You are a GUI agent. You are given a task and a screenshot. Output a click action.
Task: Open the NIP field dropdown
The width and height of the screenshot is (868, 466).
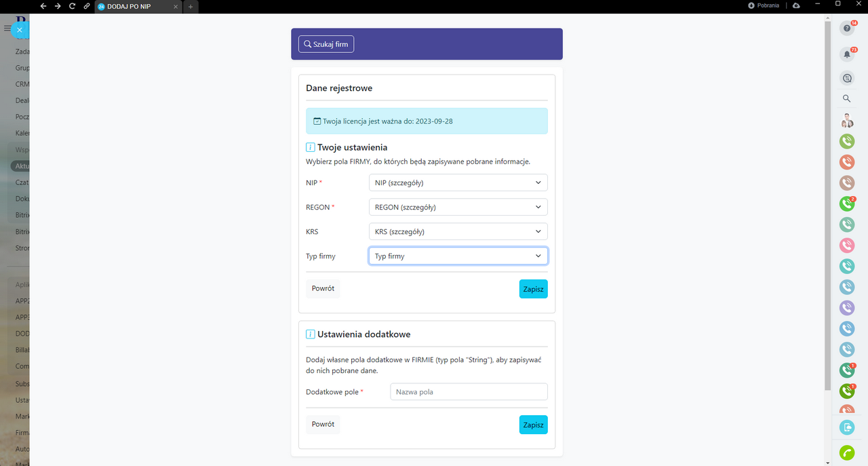pyautogui.click(x=458, y=182)
